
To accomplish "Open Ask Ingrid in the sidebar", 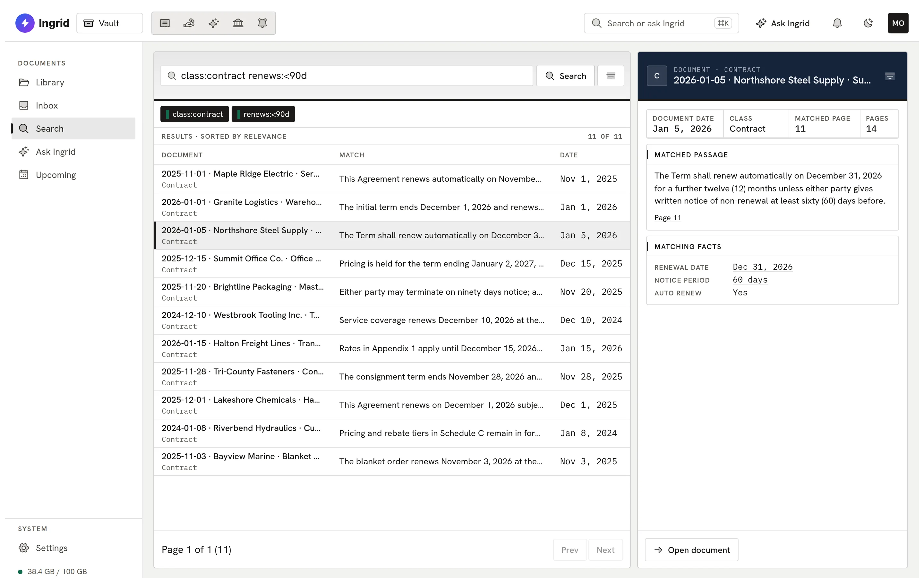I will point(73,152).
